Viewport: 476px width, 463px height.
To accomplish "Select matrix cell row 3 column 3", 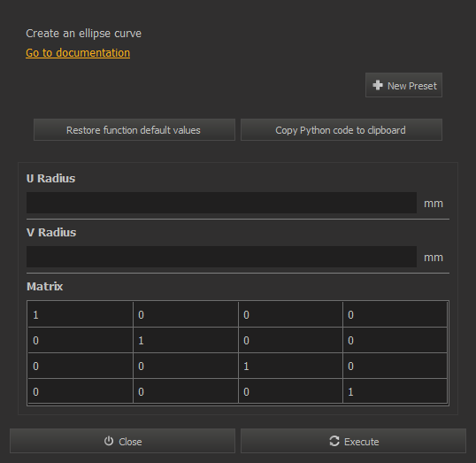I will [x=290, y=366].
